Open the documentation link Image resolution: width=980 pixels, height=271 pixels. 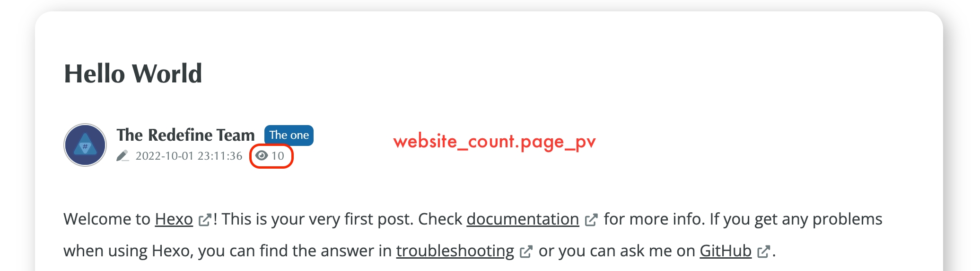[x=523, y=219]
